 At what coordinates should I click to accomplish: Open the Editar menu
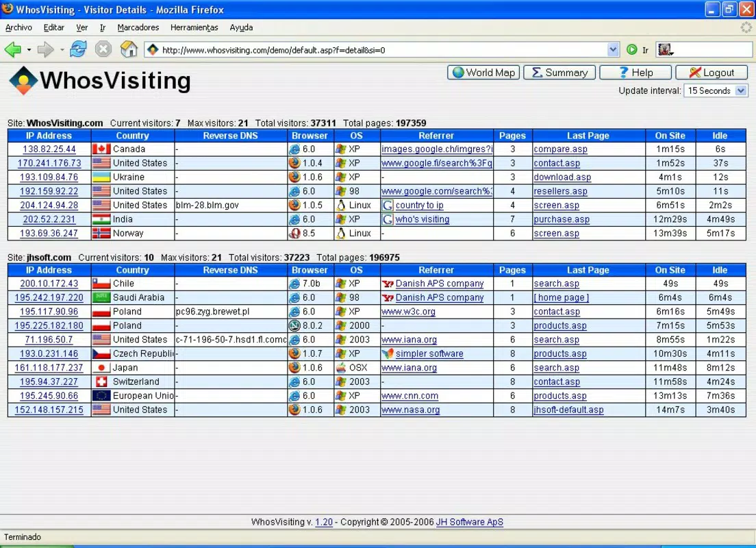coord(54,27)
